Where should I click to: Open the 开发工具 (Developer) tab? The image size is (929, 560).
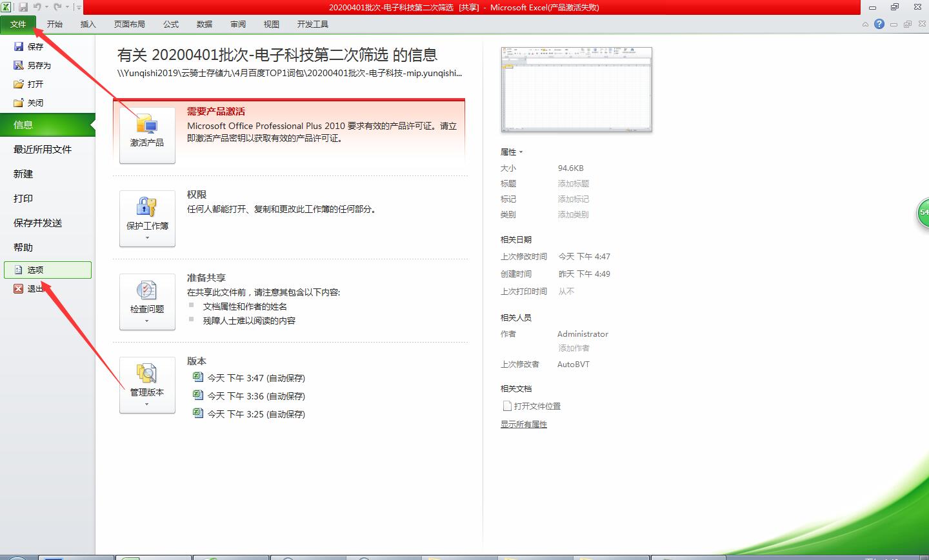[x=313, y=24]
